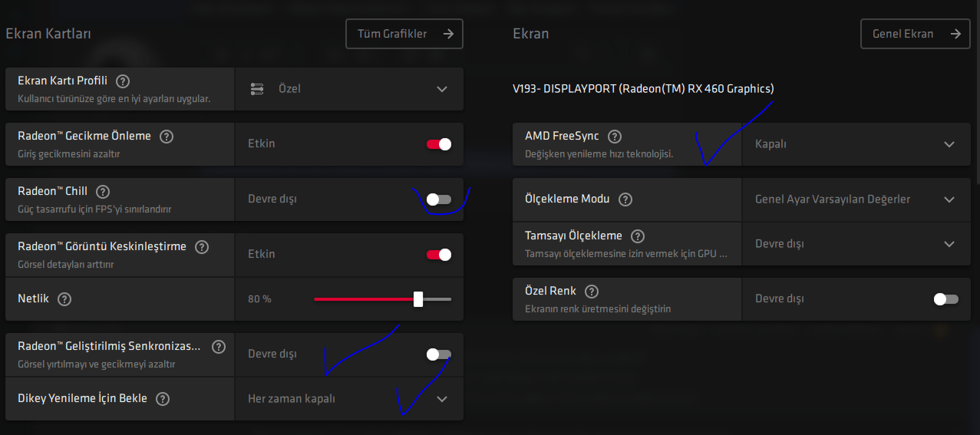The height and width of the screenshot is (435, 980).
Task: Click the 80 % Netlik value
Action: (x=259, y=298)
